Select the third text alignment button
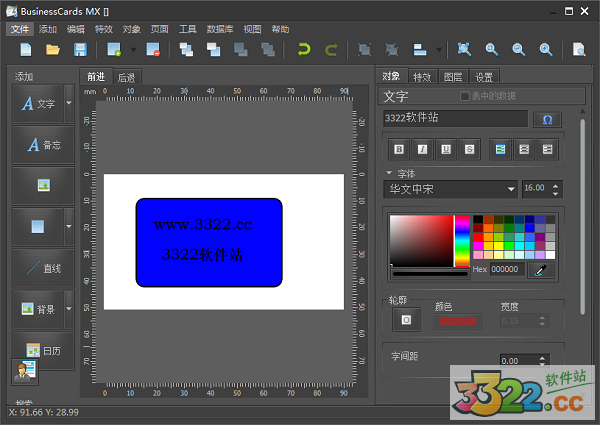The image size is (600, 425). pos(548,149)
